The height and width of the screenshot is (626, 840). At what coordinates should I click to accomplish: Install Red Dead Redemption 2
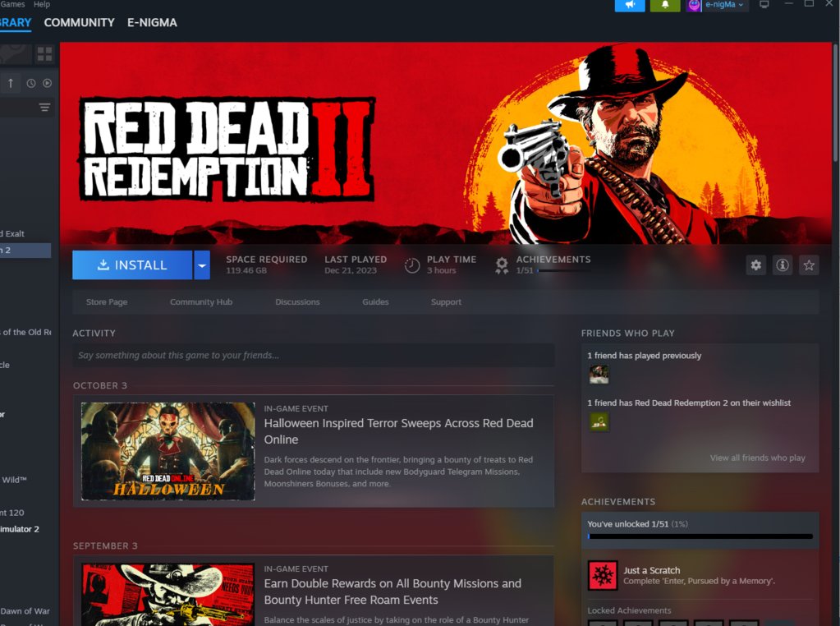132,265
